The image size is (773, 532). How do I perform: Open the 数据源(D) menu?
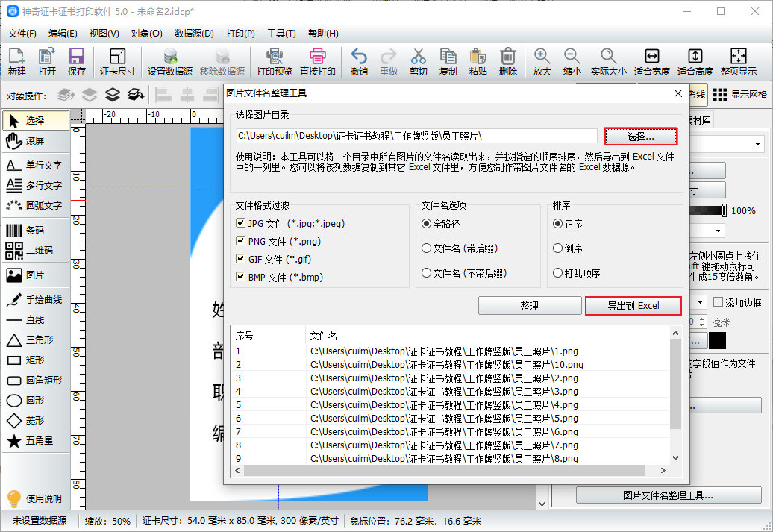click(x=194, y=34)
